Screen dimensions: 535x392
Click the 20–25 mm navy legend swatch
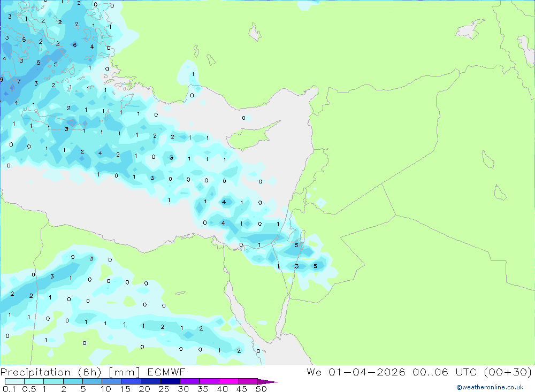click(151, 381)
